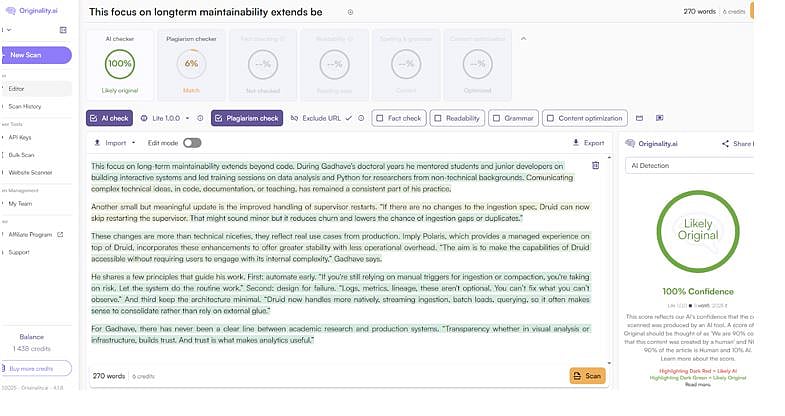Check the Readability option

[438, 118]
